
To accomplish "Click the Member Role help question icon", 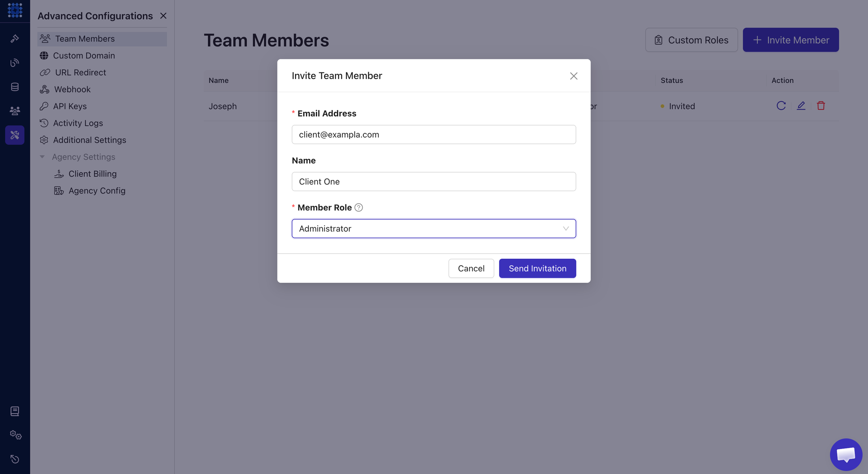I will (358, 208).
